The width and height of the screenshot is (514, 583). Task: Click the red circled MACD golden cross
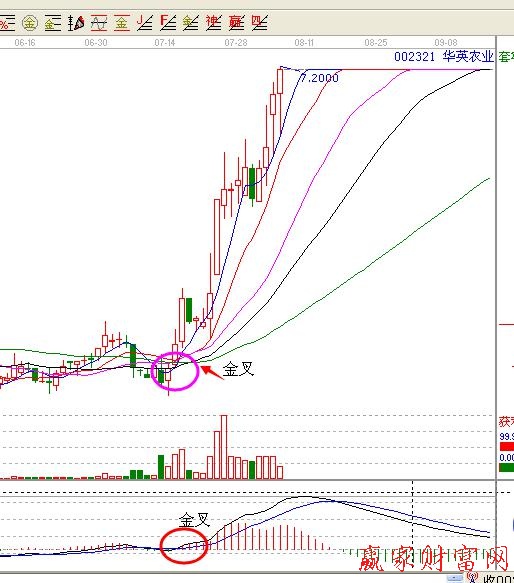(184, 546)
